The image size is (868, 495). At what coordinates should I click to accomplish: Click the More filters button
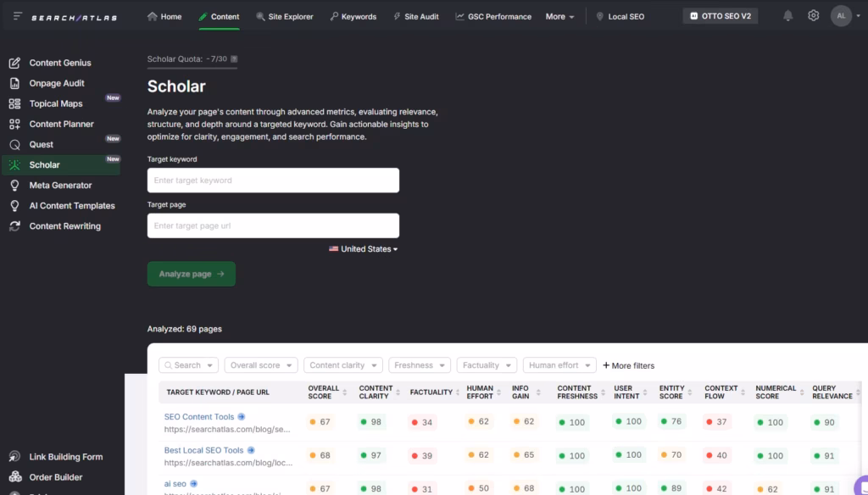[x=628, y=365]
